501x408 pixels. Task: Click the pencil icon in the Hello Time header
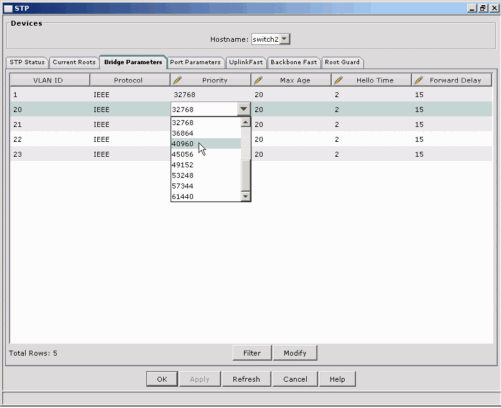[338, 80]
